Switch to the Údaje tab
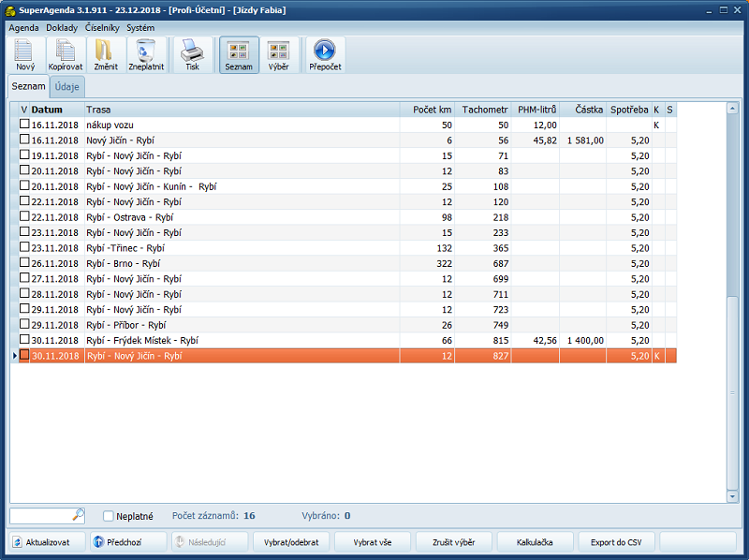 point(66,87)
